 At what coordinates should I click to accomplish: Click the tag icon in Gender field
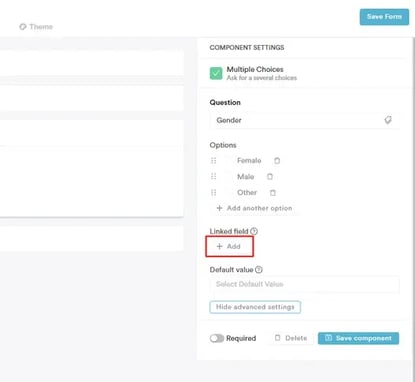(x=388, y=120)
